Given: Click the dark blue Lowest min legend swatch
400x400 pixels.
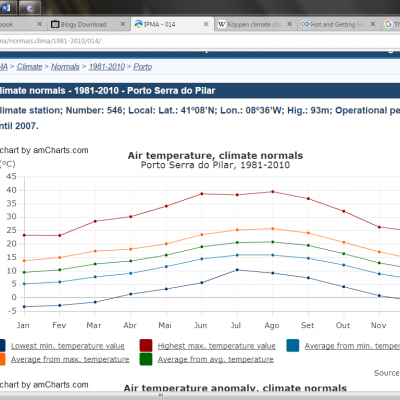Looking at the screenshot, I should (2, 346).
